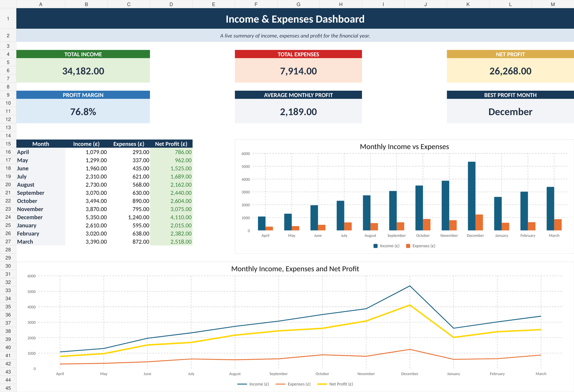This screenshot has width=574, height=392.
Task: Click the Income (£) table header
Action: pyautogui.click(x=86, y=144)
